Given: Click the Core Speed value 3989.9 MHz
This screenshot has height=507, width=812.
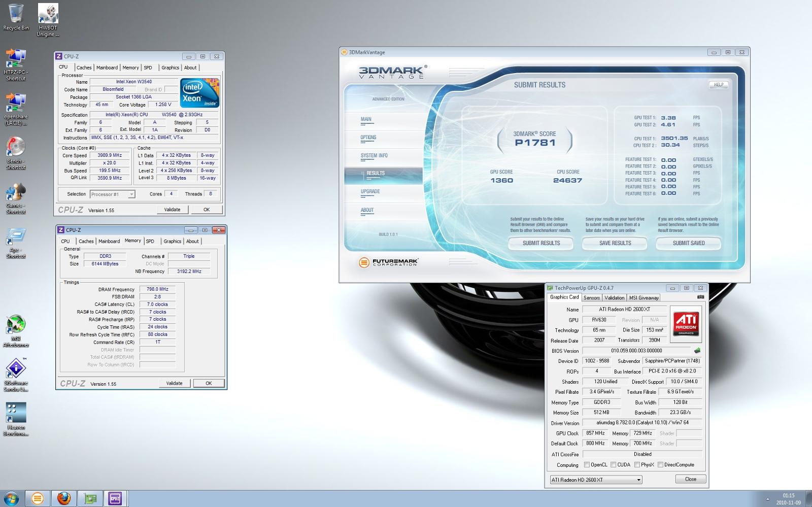Looking at the screenshot, I should pyautogui.click(x=110, y=155).
